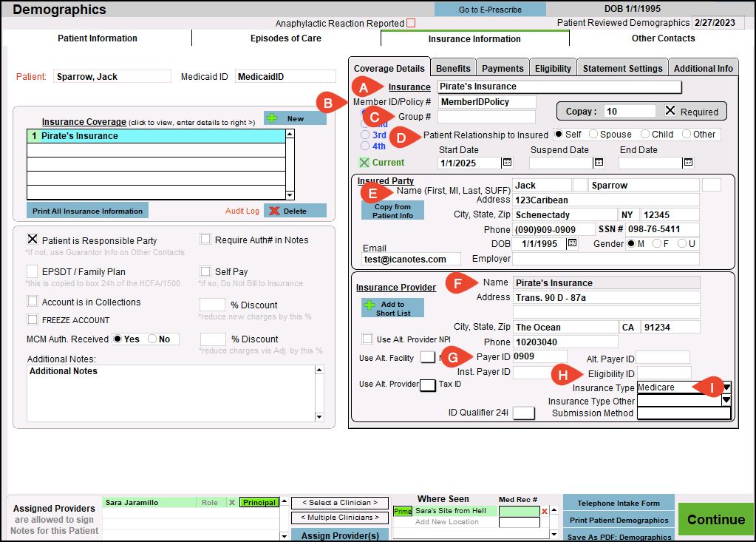Open the Start Date calendar picker

pyautogui.click(x=507, y=163)
